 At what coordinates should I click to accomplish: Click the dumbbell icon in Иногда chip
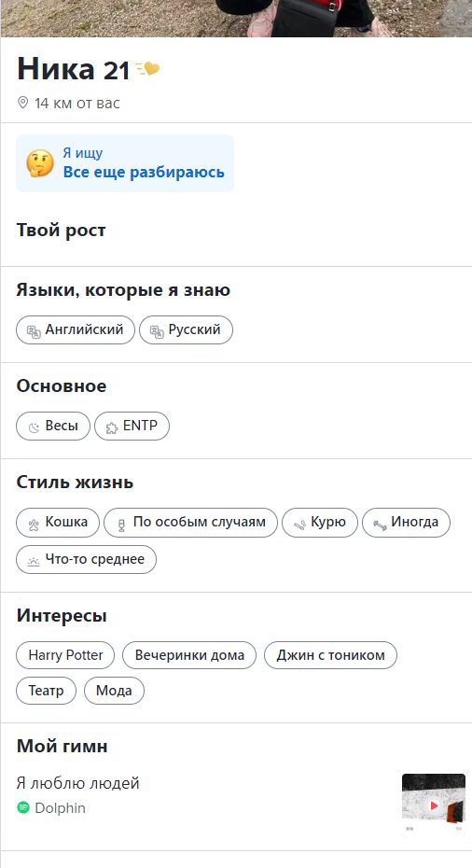point(380,525)
